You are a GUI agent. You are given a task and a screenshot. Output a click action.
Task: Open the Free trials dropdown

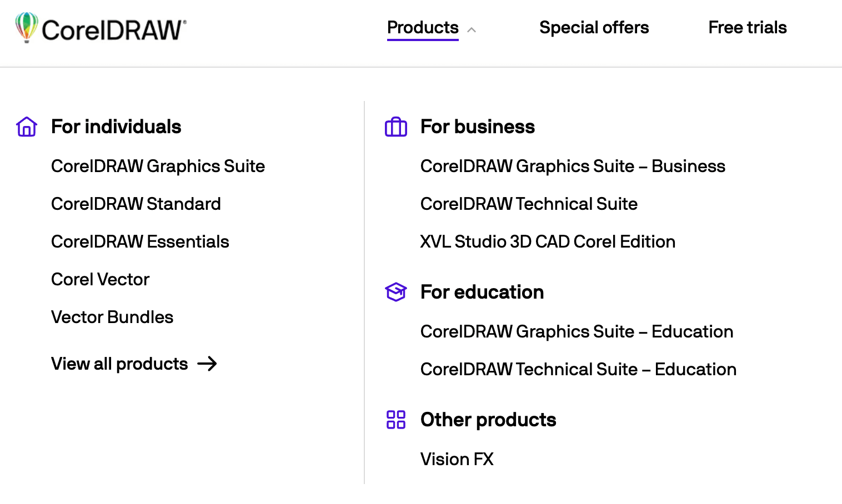pyautogui.click(x=747, y=27)
